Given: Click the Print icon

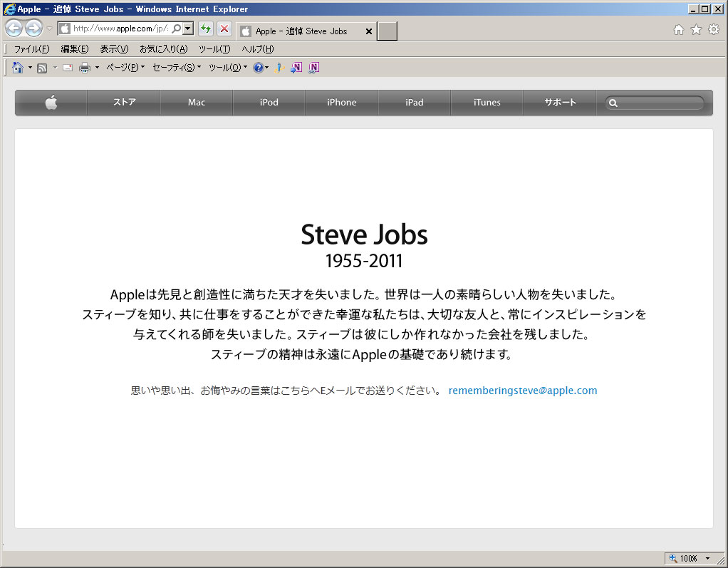Looking at the screenshot, I should point(85,68).
